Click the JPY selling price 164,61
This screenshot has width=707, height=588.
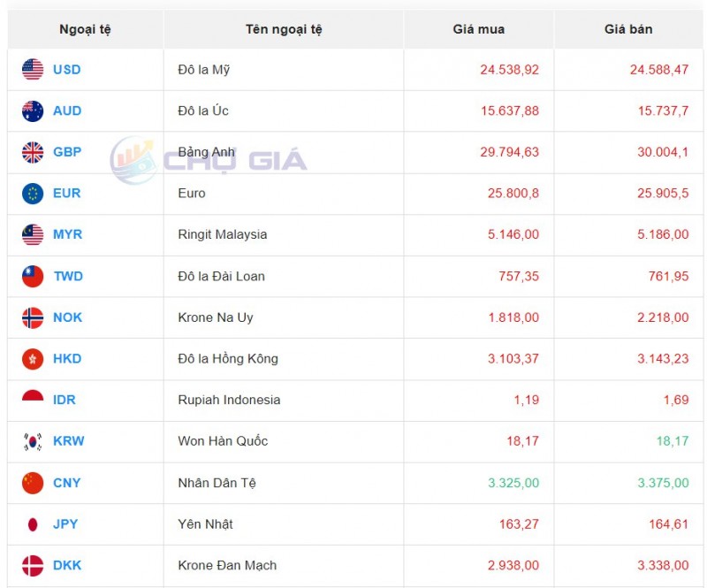click(x=668, y=524)
